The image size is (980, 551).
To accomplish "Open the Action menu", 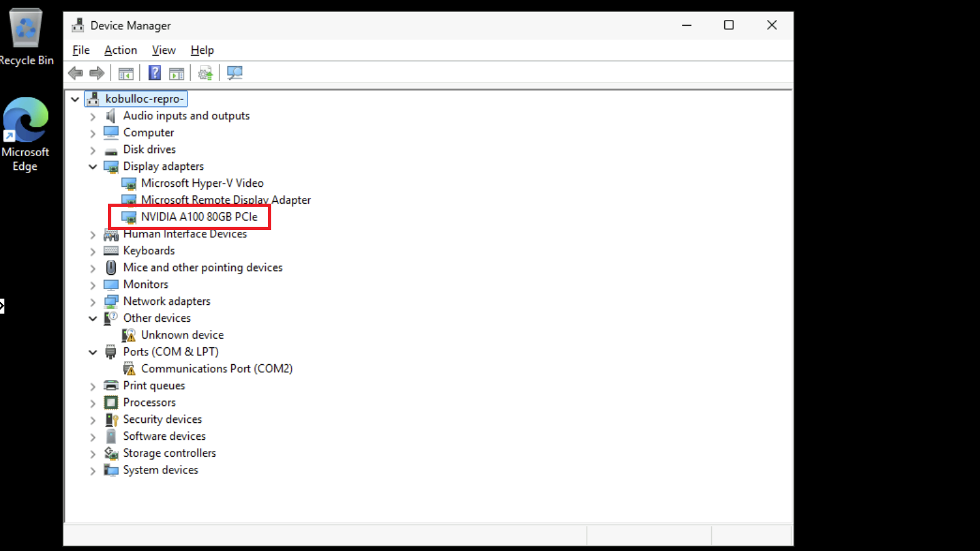I will tap(121, 50).
